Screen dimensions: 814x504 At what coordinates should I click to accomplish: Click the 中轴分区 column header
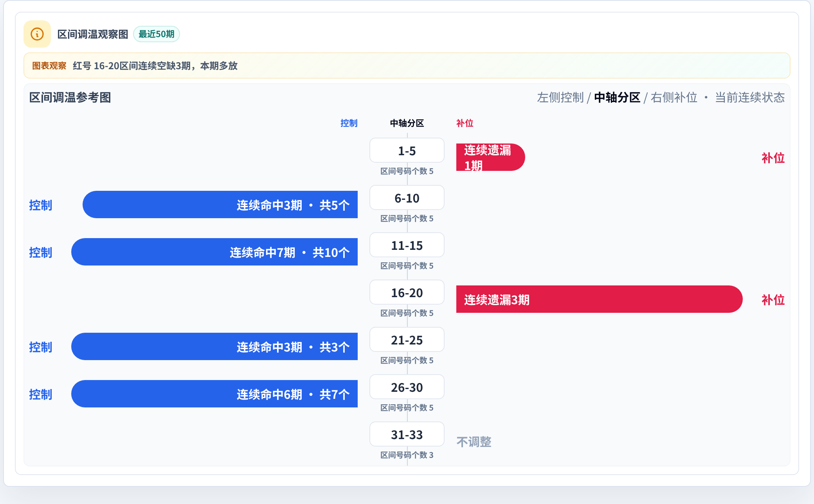[407, 123]
